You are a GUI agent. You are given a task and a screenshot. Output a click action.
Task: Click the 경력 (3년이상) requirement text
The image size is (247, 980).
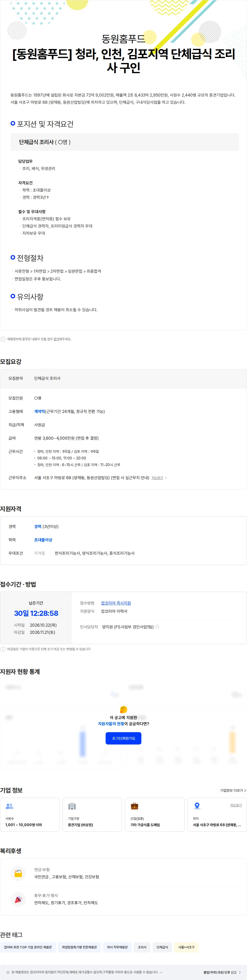click(x=46, y=526)
